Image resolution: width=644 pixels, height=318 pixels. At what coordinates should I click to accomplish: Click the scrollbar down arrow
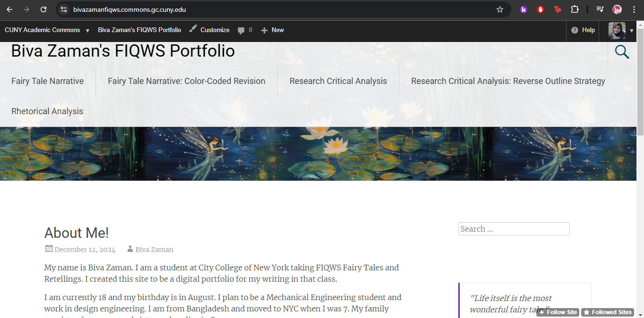tap(640, 314)
